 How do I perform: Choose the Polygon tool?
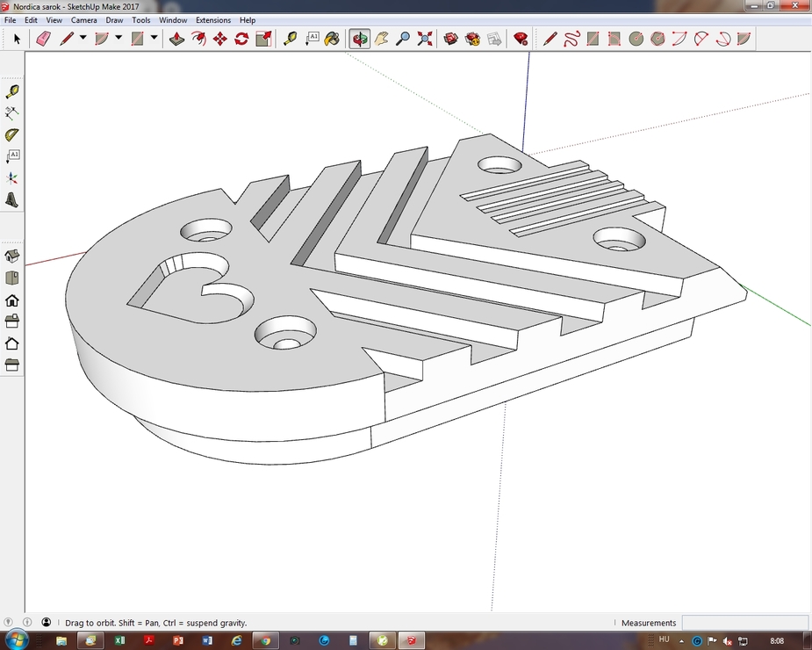[658, 39]
